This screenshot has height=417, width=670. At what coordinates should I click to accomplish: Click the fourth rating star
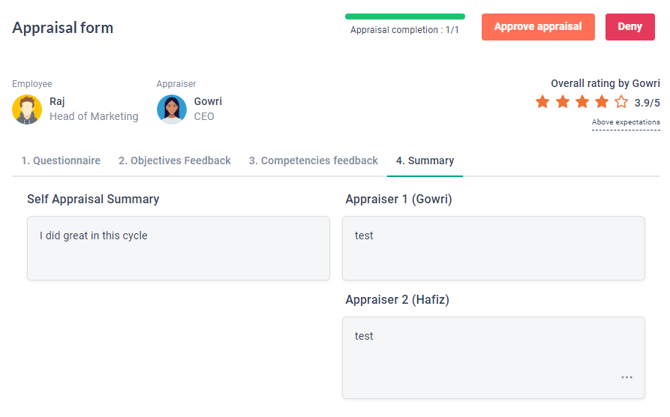601,102
